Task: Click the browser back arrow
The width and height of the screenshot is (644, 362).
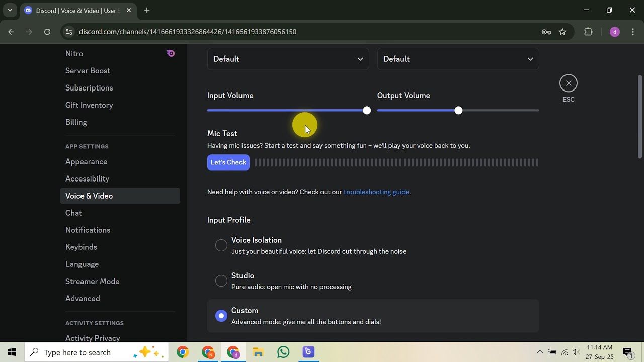Action: click(11, 32)
